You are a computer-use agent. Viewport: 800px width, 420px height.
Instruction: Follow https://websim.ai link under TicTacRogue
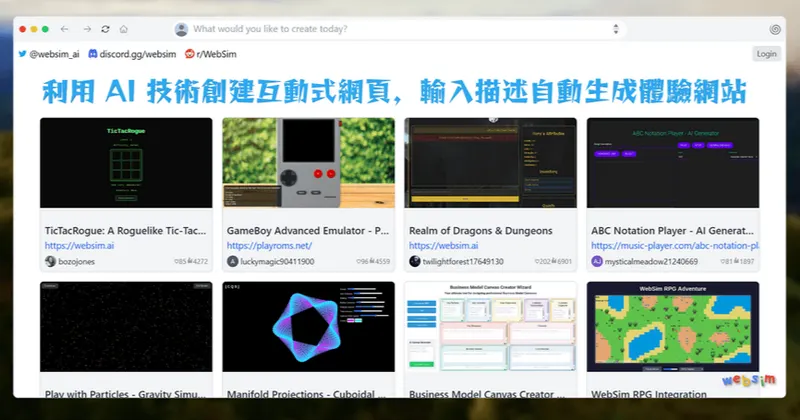click(79, 245)
